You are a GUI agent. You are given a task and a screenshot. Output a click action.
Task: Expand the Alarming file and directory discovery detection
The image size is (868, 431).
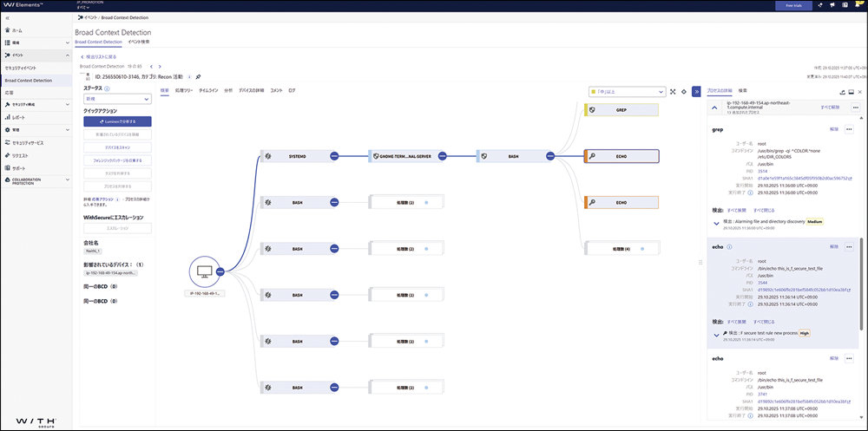coord(714,221)
